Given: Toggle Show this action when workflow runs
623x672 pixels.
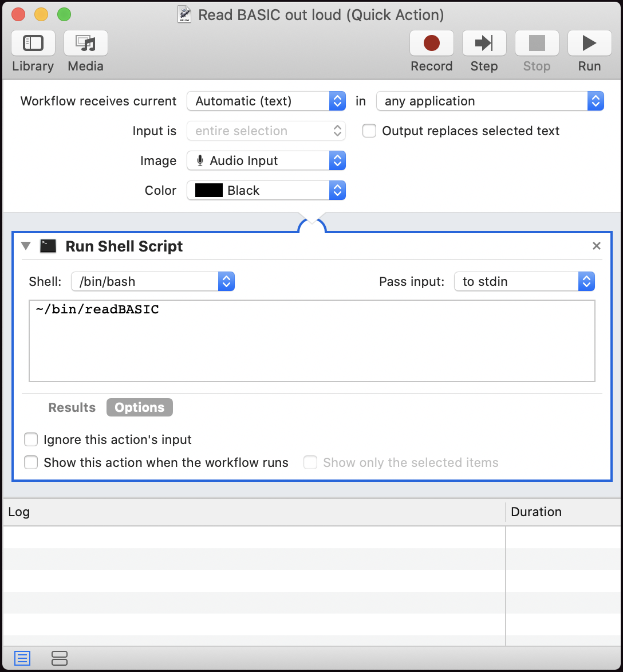Looking at the screenshot, I should (31, 463).
